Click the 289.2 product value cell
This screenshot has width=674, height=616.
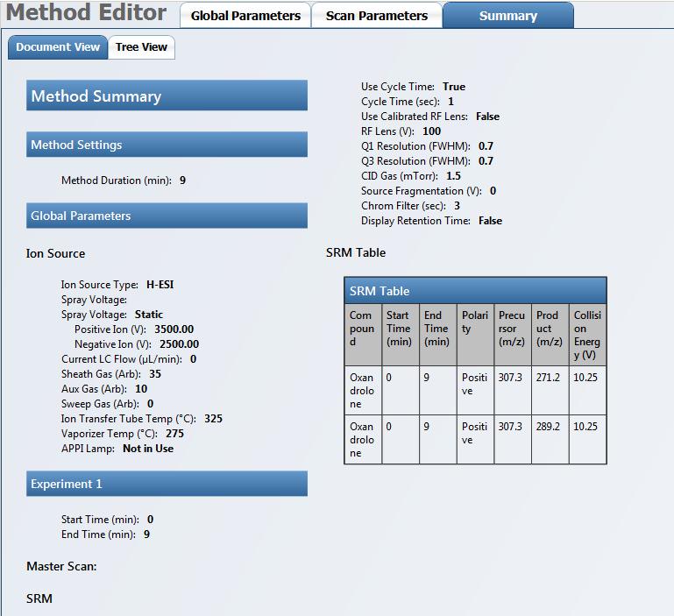[549, 427]
